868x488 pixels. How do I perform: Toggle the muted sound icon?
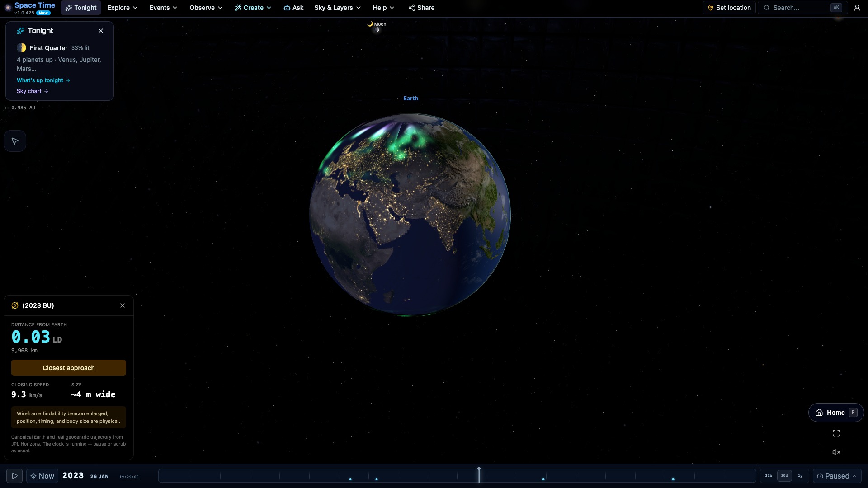coord(836,452)
